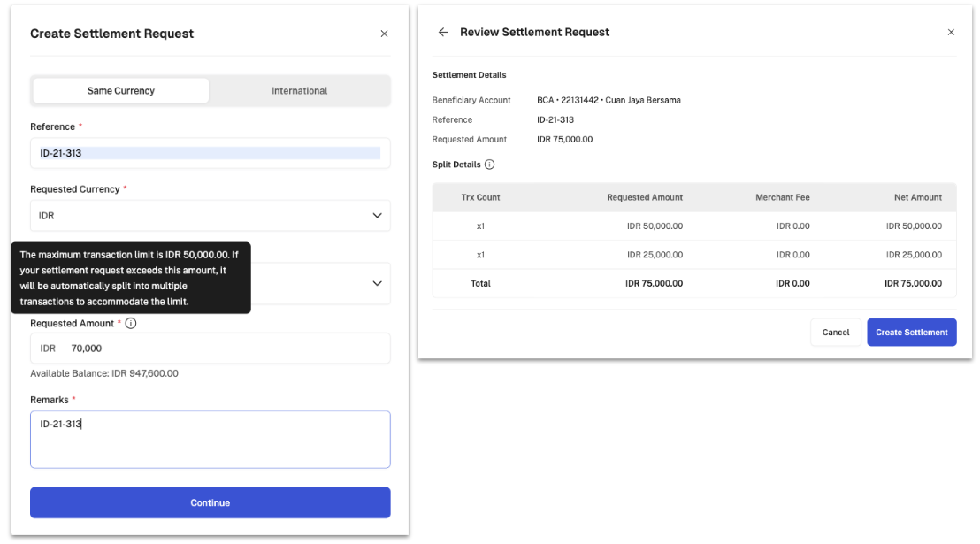Click inside the Remarks text area
This screenshot has width=980, height=544.
coord(210,440)
